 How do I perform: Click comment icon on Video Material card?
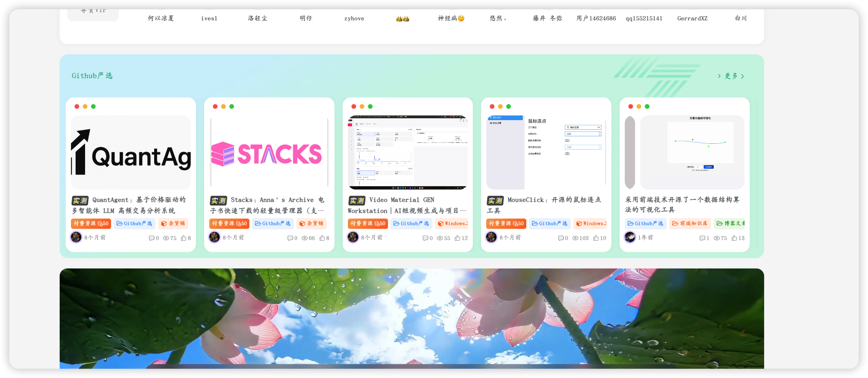coord(425,238)
